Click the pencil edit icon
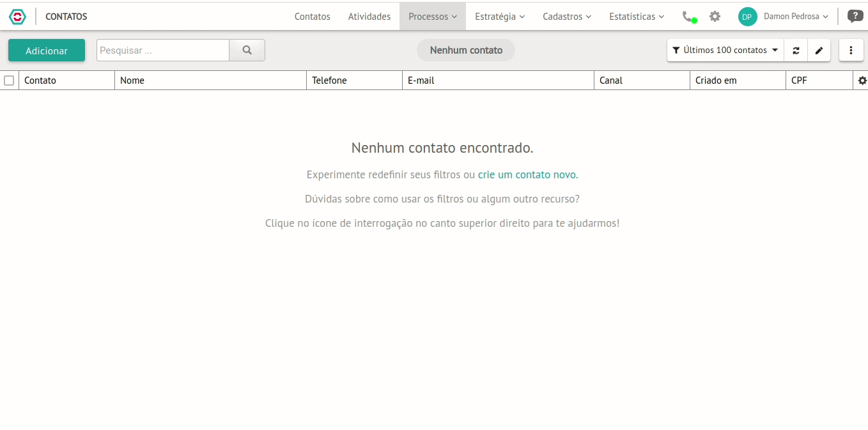This screenshot has height=430, width=868. pyautogui.click(x=819, y=50)
